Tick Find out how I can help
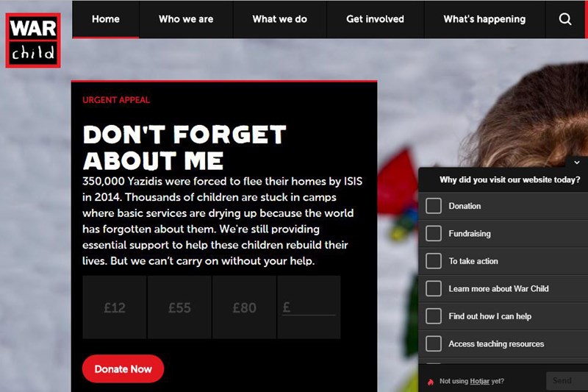 click(434, 316)
